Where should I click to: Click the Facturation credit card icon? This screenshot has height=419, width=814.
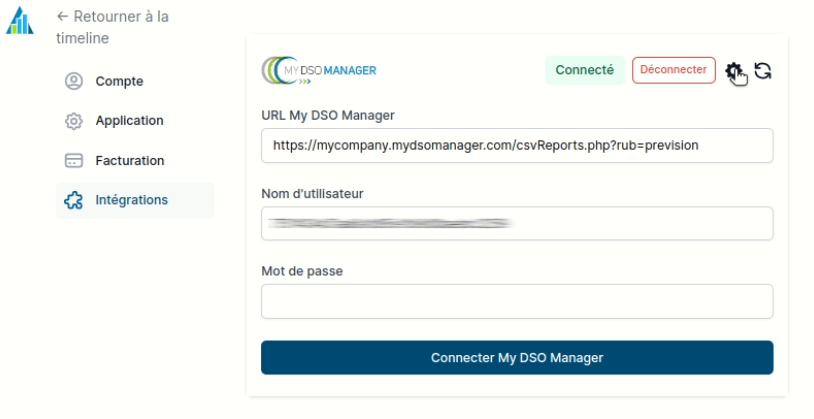pos(73,161)
